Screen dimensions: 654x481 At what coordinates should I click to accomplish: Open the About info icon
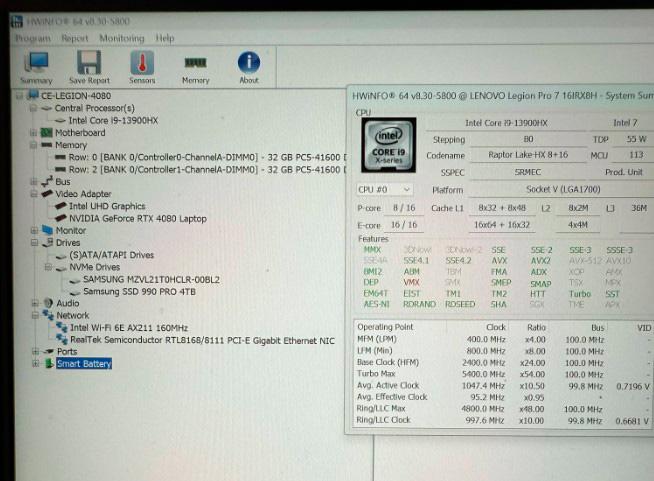click(249, 63)
